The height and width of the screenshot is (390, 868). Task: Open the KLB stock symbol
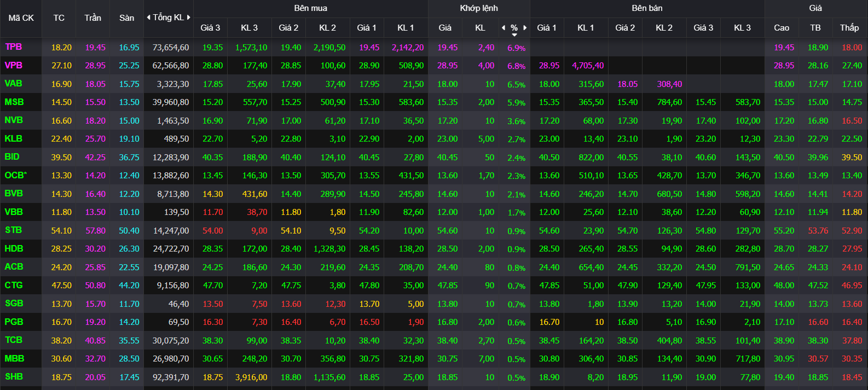[x=14, y=138]
